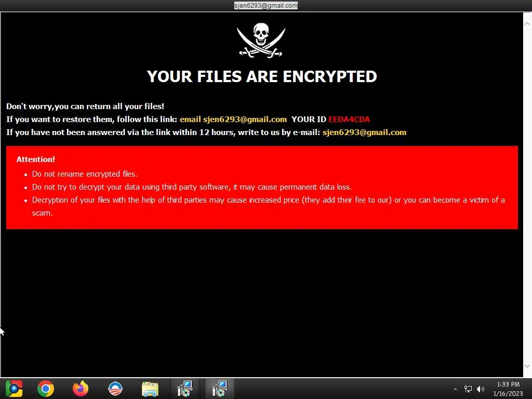The height and width of the screenshot is (399, 532).
Task: Click the scrollbar down arrow
Action: [527, 366]
